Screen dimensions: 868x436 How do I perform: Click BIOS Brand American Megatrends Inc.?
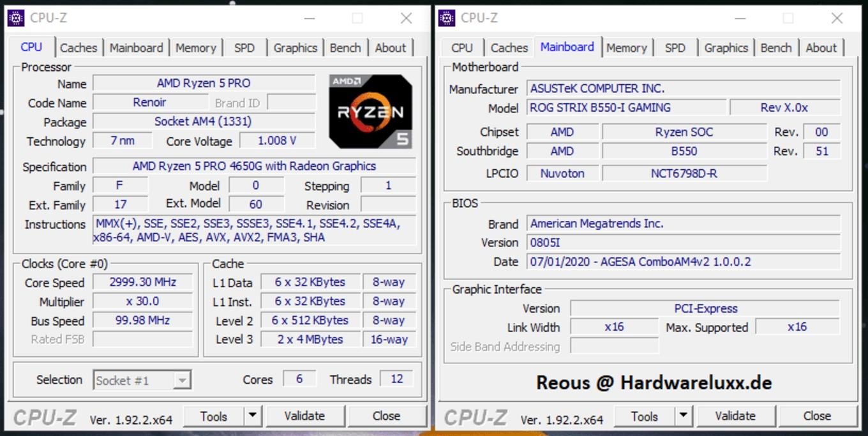click(x=684, y=223)
